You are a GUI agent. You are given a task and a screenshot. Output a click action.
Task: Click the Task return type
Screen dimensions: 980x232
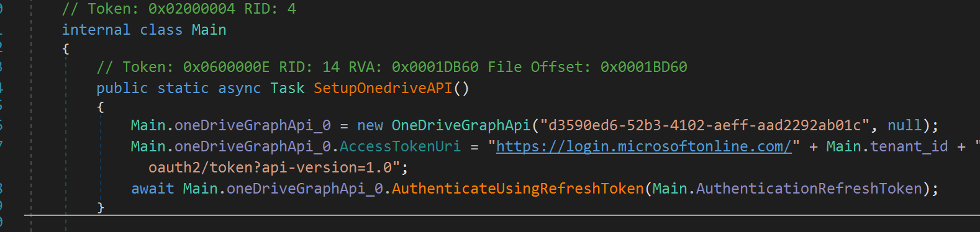287,88
